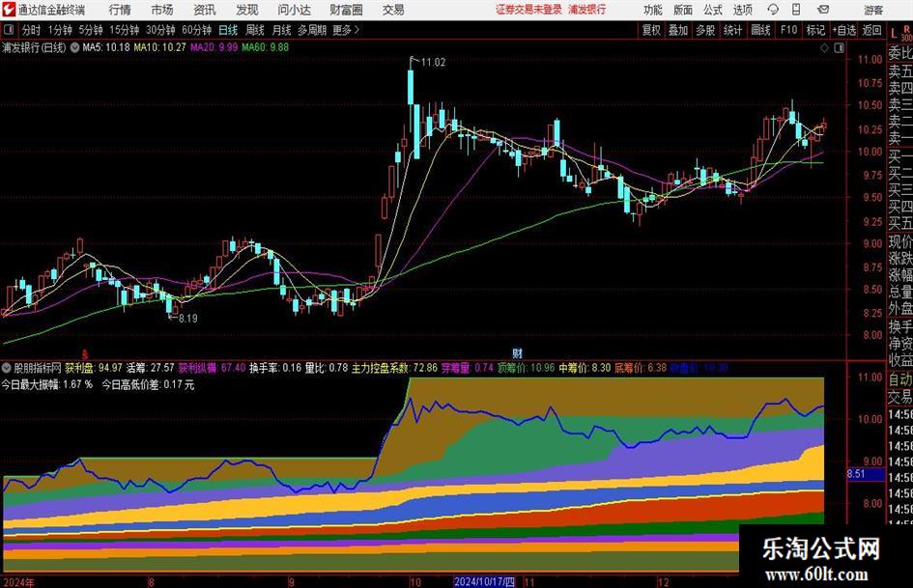913x588 pixels.
Task: Click the 财 finance marker on chart
Action: pyautogui.click(x=517, y=352)
